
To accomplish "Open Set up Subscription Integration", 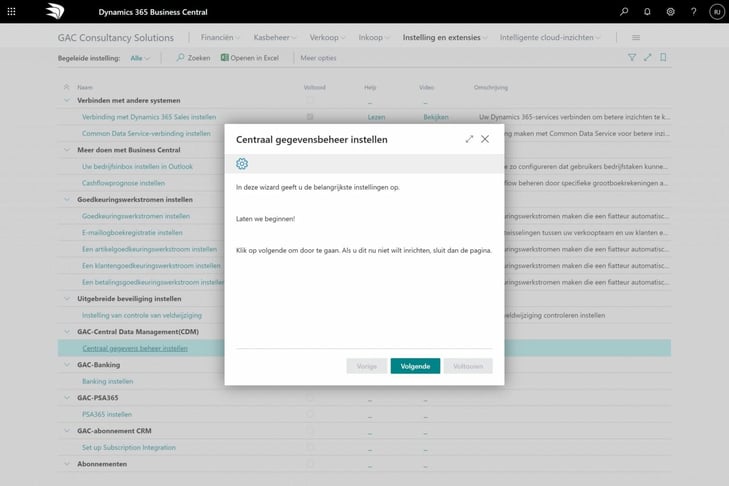I will pyautogui.click(x=129, y=447).
